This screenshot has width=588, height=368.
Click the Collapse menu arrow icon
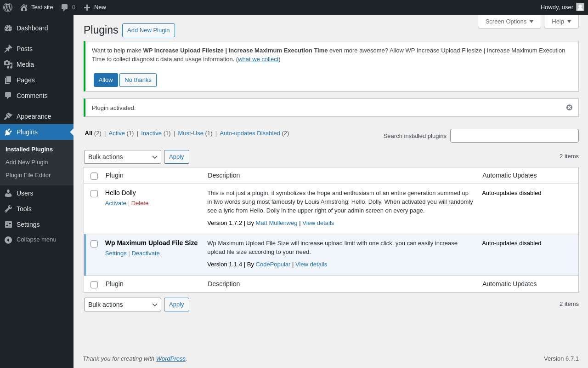tap(8, 240)
